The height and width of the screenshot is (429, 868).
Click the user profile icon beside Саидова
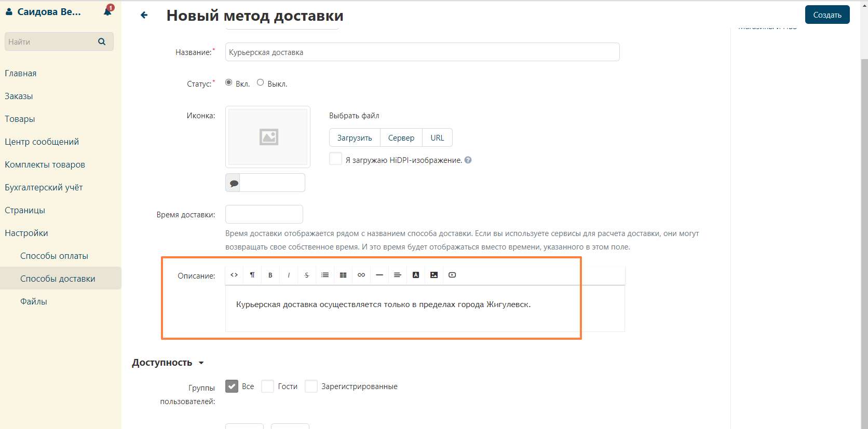tap(9, 11)
